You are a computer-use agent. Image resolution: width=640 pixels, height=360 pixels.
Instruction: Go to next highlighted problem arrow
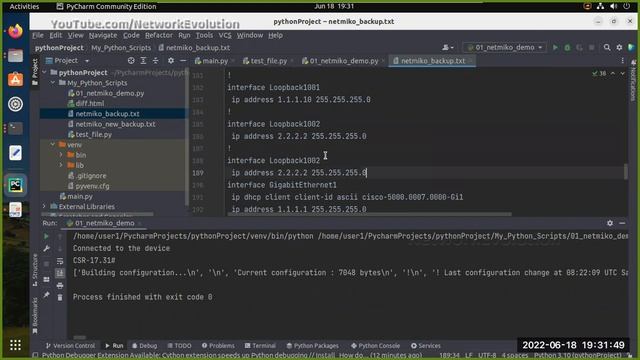(622, 73)
